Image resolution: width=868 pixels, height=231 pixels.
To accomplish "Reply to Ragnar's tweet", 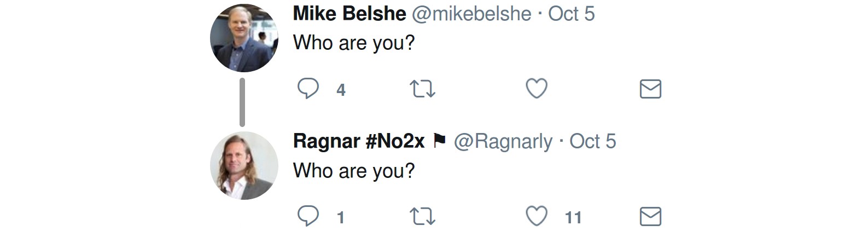I will [308, 216].
